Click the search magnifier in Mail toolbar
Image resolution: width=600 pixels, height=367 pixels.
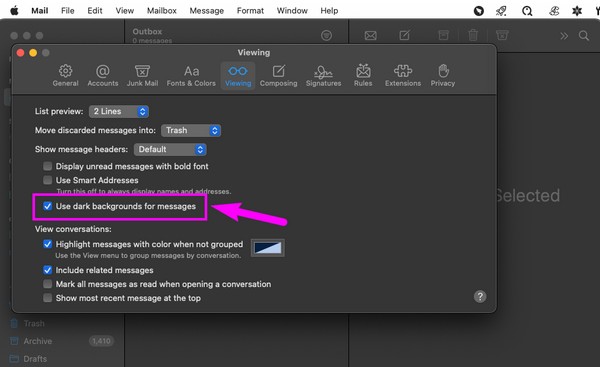pos(584,36)
